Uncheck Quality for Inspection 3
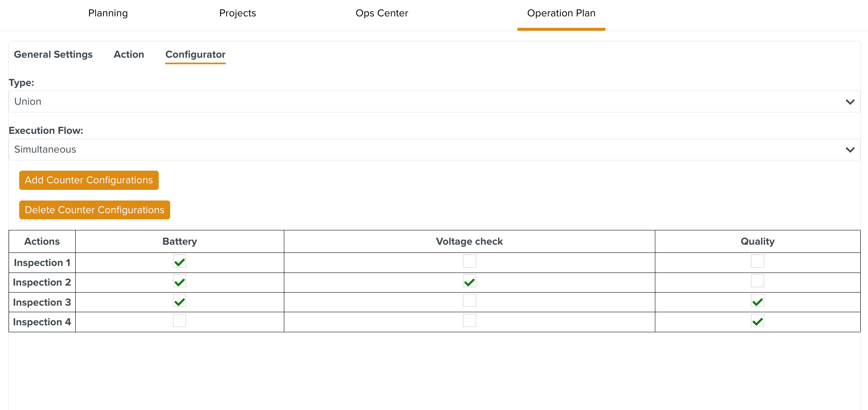Viewport: 868px width, 410px height. click(758, 301)
